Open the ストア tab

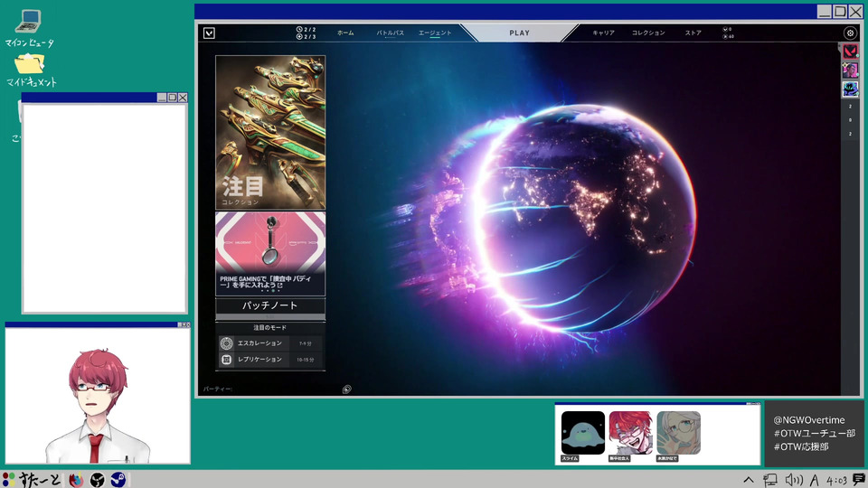pyautogui.click(x=693, y=33)
